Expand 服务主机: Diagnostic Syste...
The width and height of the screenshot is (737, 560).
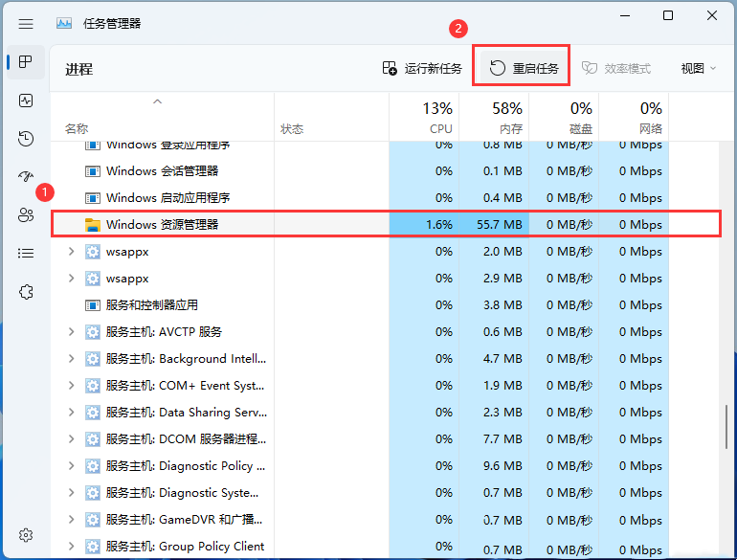point(72,493)
